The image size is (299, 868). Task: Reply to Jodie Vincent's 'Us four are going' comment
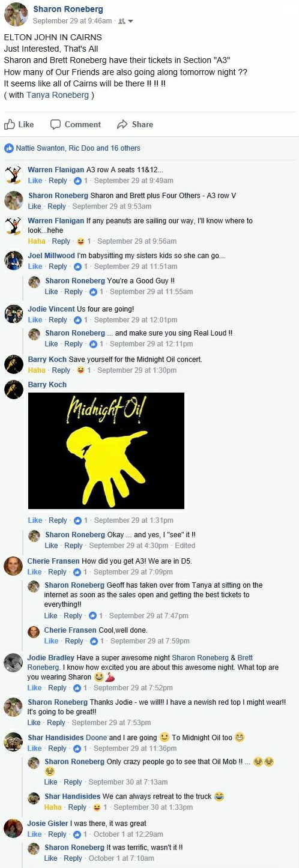58,320
